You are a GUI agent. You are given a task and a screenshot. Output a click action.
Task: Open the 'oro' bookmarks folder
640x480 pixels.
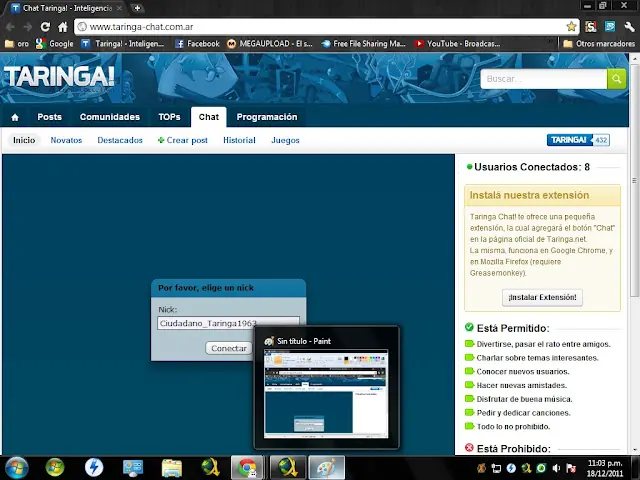pyautogui.click(x=17, y=44)
